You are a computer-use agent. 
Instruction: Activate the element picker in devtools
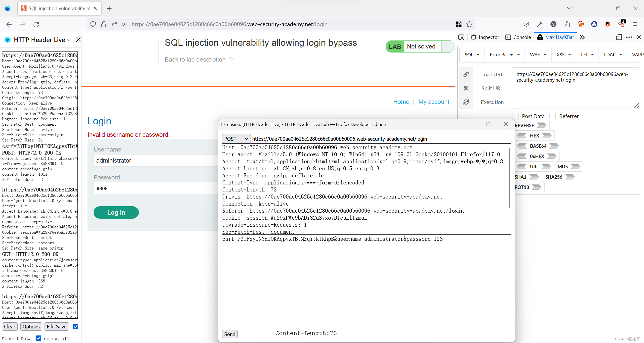(461, 37)
